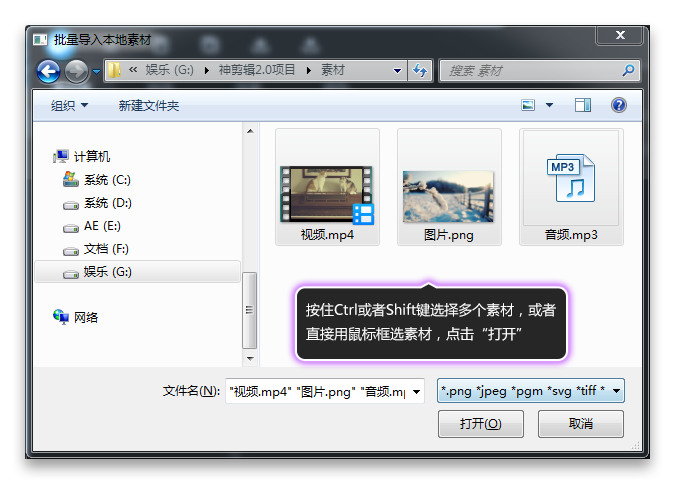The image size is (675, 484).
Task: Click the refresh button beside the address bar
Action: click(x=420, y=70)
